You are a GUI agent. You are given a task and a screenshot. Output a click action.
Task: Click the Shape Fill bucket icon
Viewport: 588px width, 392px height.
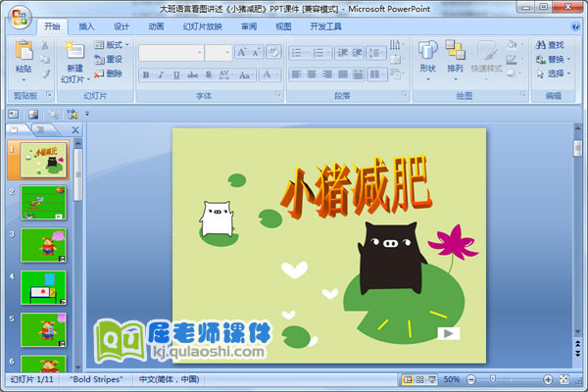tap(512, 45)
